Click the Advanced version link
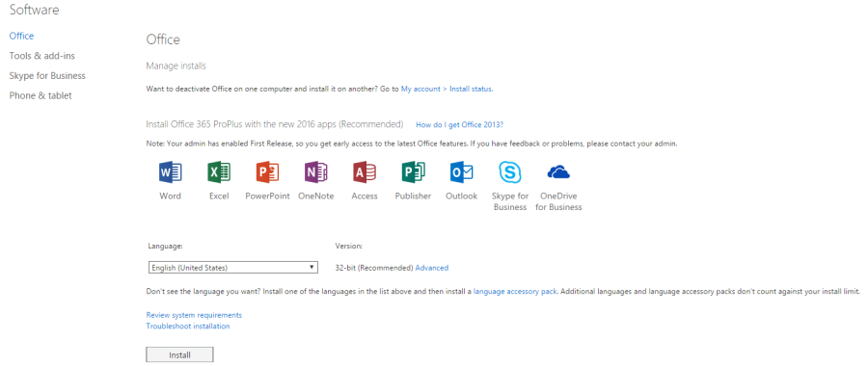The width and height of the screenshot is (868, 366). click(432, 268)
